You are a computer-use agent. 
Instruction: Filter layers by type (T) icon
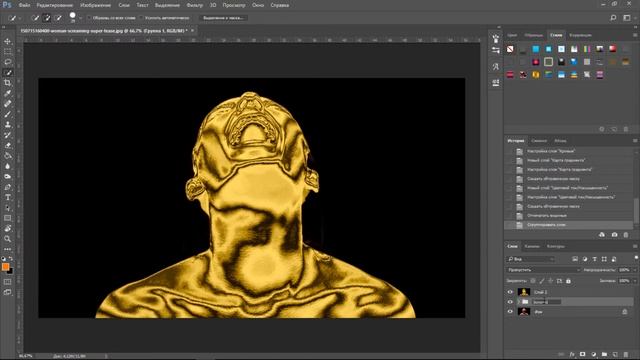coord(594,259)
